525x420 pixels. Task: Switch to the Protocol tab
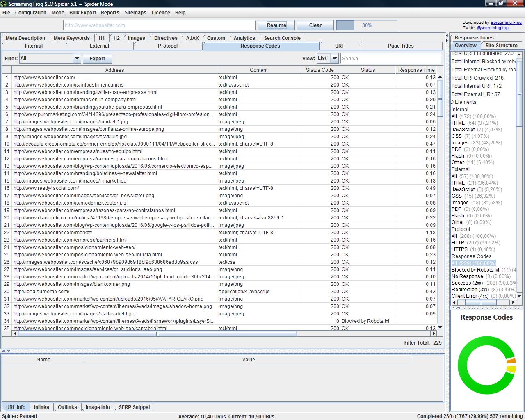[x=168, y=46]
